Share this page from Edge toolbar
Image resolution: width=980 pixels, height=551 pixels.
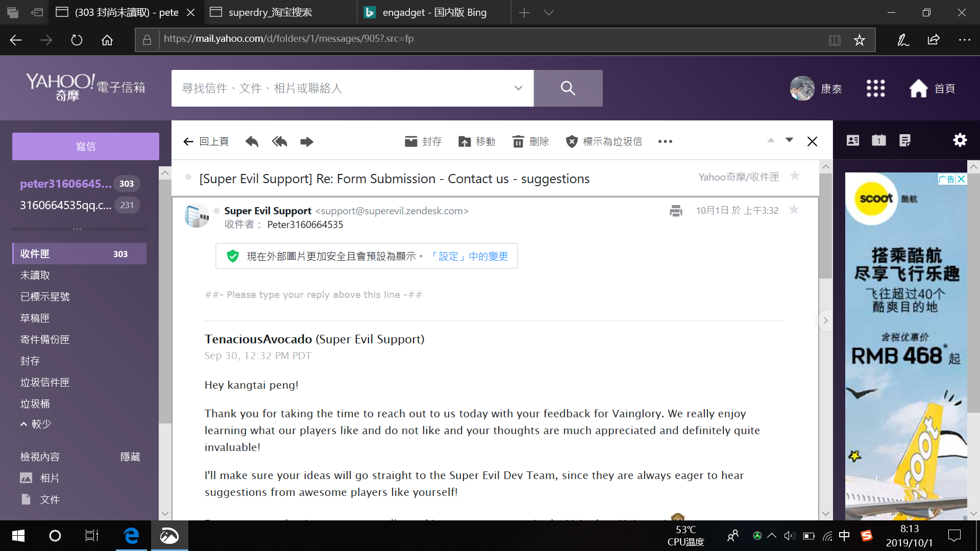[934, 40]
